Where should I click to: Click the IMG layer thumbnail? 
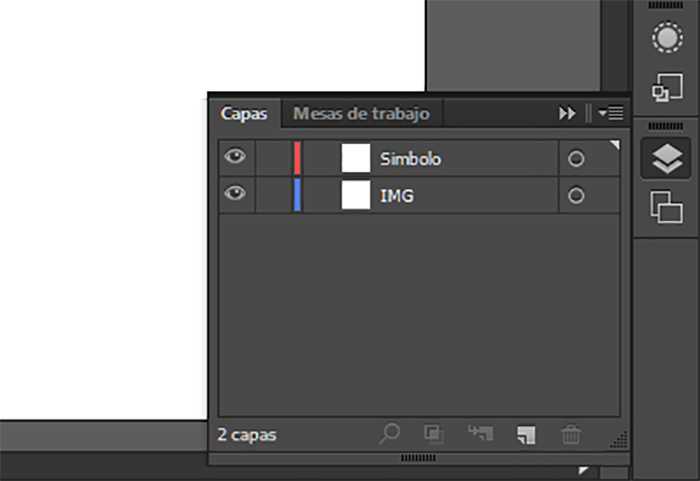(x=355, y=195)
